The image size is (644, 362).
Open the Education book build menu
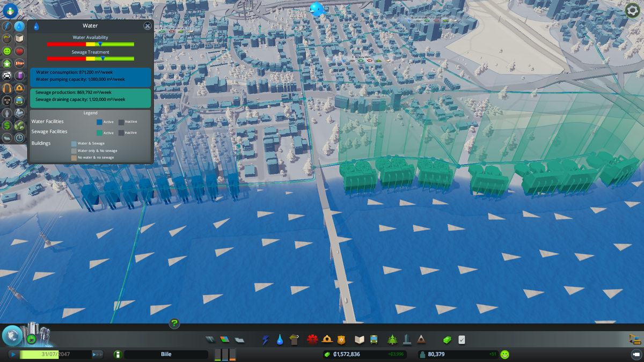point(360,340)
